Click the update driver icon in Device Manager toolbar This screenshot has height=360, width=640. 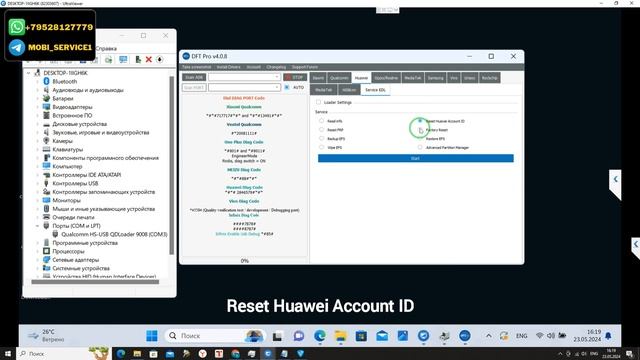(x=108, y=60)
